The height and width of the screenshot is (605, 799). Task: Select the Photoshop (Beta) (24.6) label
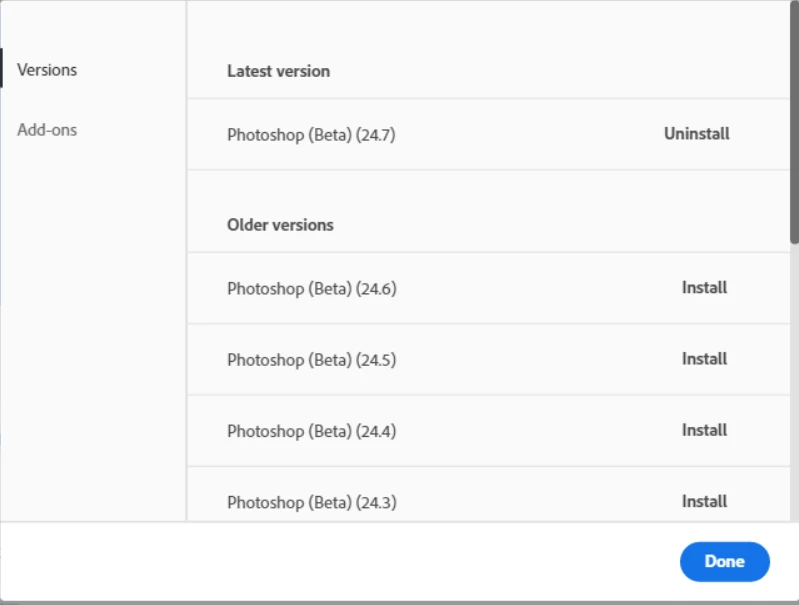point(312,289)
